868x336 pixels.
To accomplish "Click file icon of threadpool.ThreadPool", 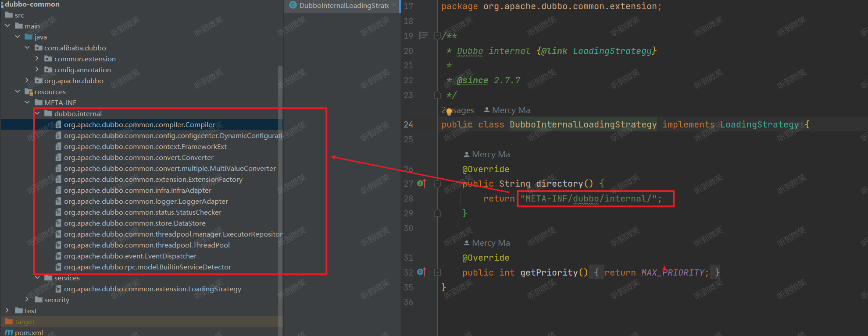I will pyautogui.click(x=58, y=245).
